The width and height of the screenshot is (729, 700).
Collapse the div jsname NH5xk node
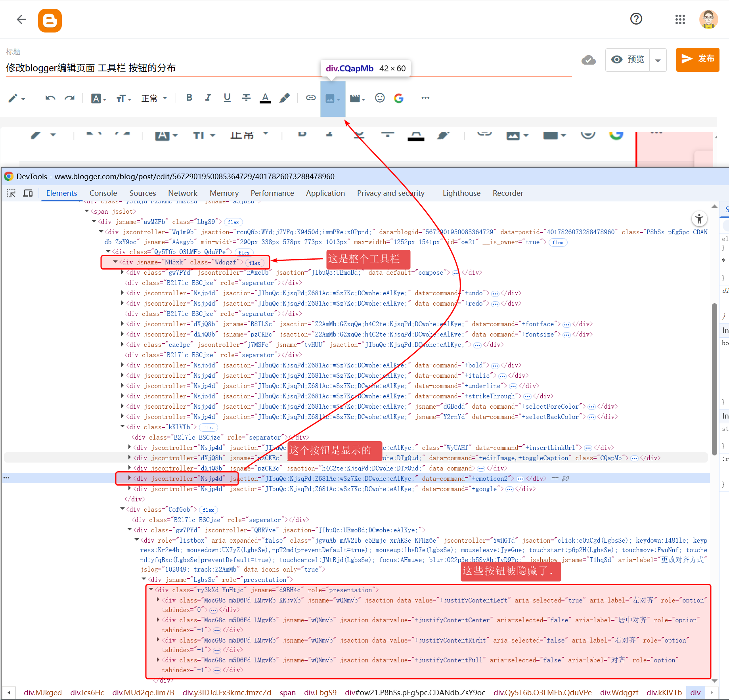click(x=115, y=262)
